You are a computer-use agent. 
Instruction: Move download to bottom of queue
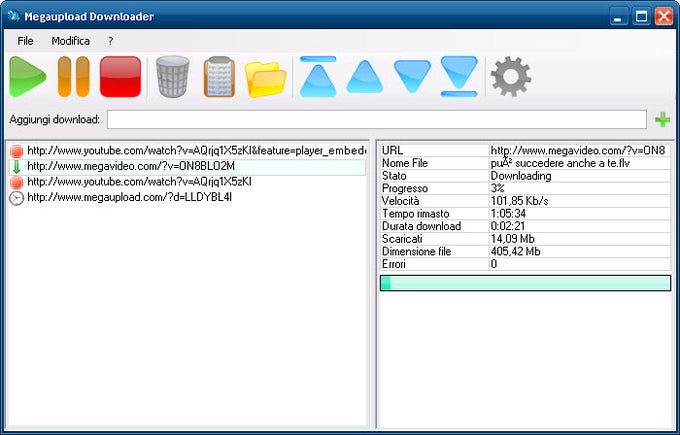pos(459,77)
